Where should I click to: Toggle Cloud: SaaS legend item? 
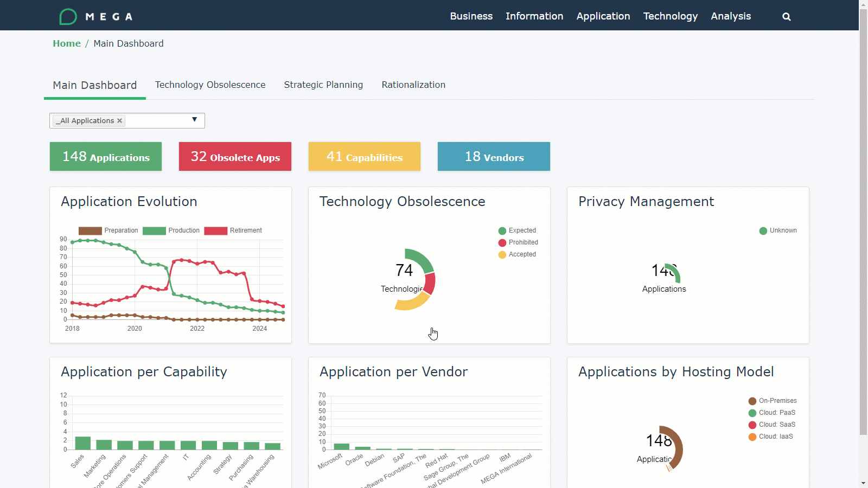772,425
